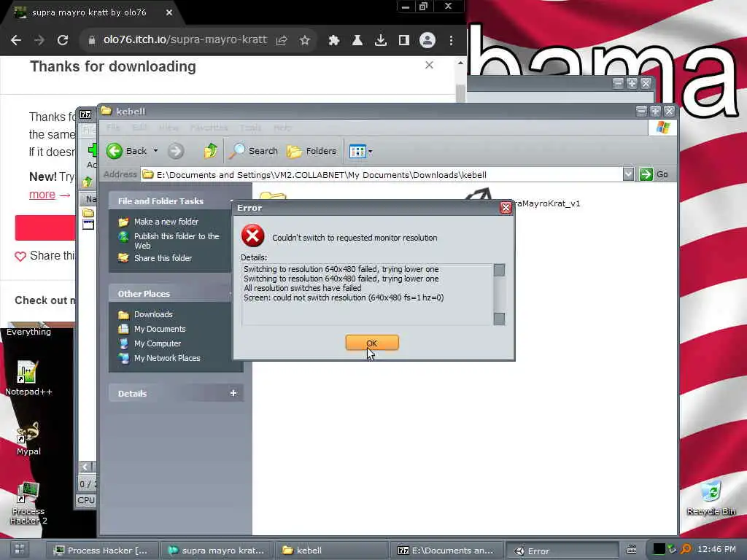
Task: Click Share this folder task
Action: click(x=163, y=257)
